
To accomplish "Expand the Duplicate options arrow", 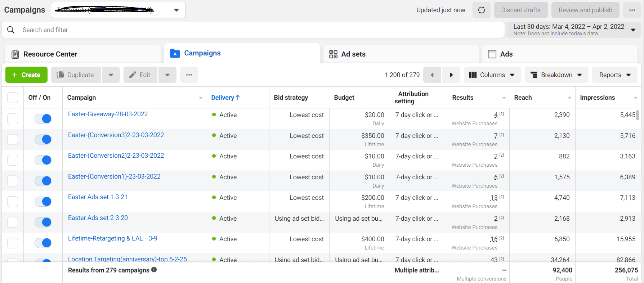I will point(111,75).
